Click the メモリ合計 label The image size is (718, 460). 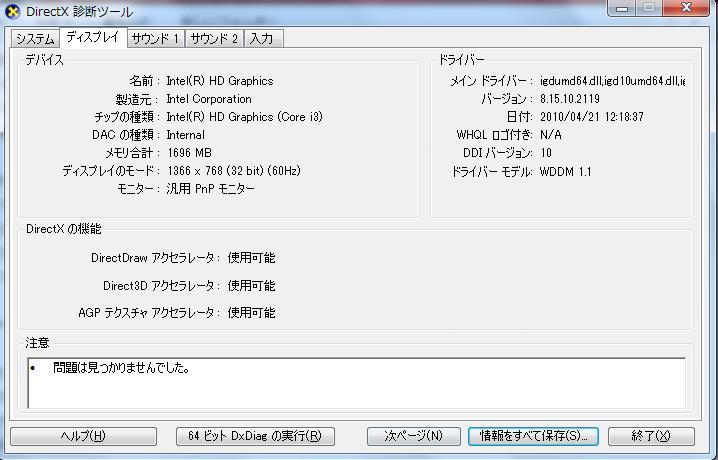coord(132,153)
